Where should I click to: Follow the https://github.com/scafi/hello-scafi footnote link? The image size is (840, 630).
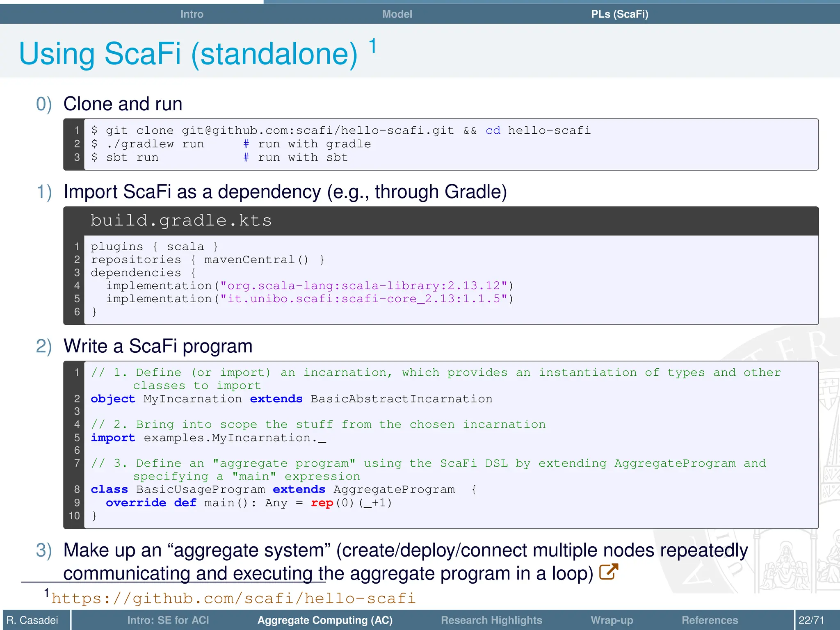(x=234, y=598)
